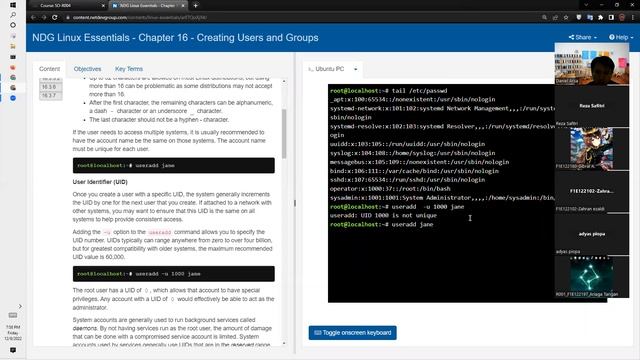The height and width of the screenshot is (360, 640).
Task: Switch to the Content tab
Action: (x=49, y=69)
